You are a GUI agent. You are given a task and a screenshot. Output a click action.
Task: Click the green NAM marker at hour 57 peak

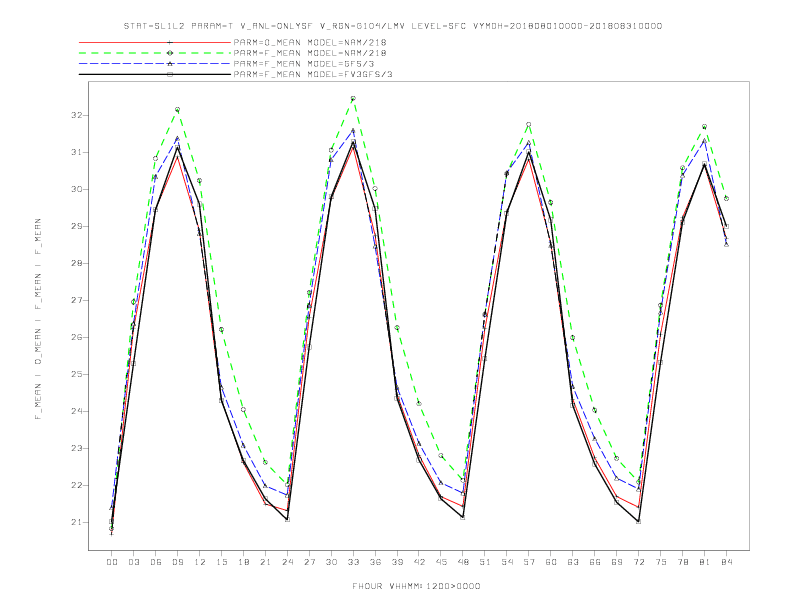click(x=529, y=124)
